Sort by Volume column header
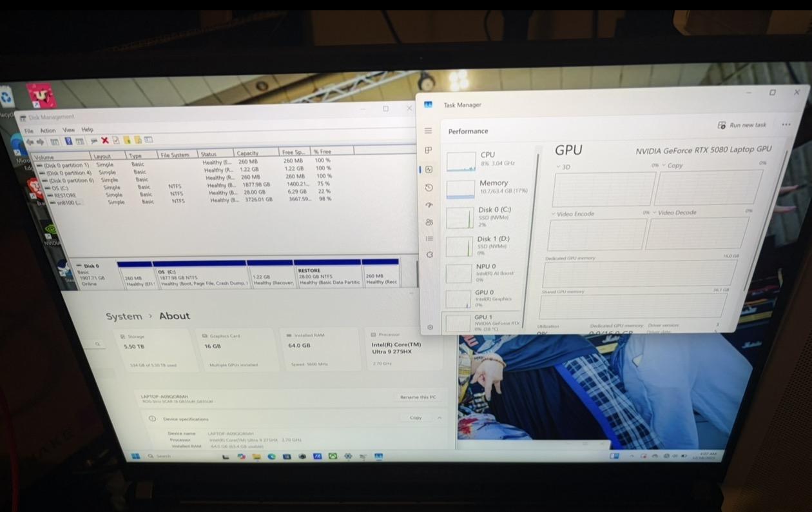Viewport: 812px width, 512px height. (61, 157)
